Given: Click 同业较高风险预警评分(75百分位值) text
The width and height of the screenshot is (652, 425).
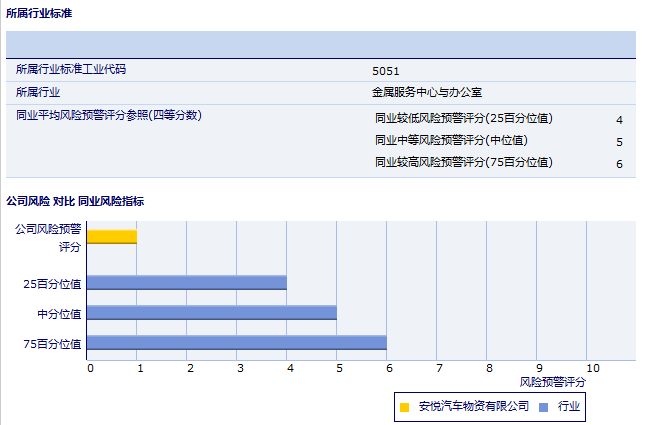Looking at the screenshot, I should [464, 162].
